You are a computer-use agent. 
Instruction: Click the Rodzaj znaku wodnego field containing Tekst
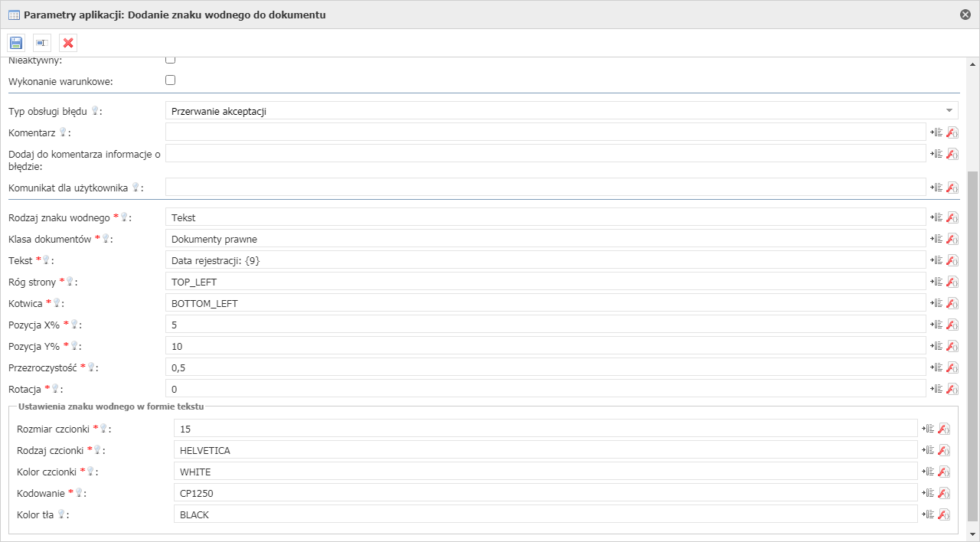pos(546,217)
